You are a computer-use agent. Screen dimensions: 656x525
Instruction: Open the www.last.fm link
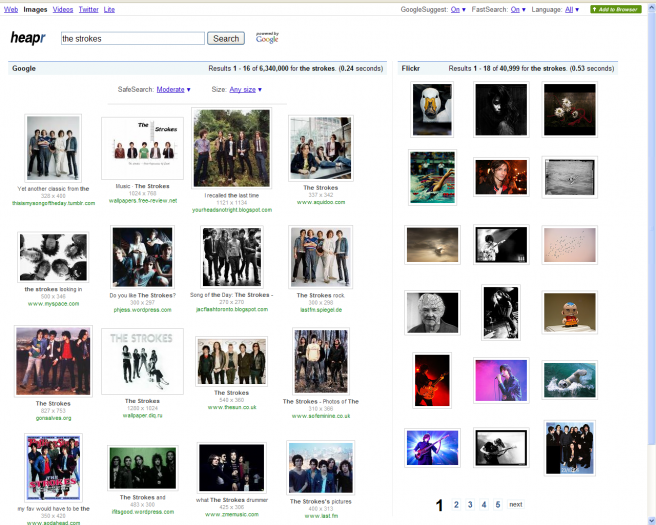[321, 516]
